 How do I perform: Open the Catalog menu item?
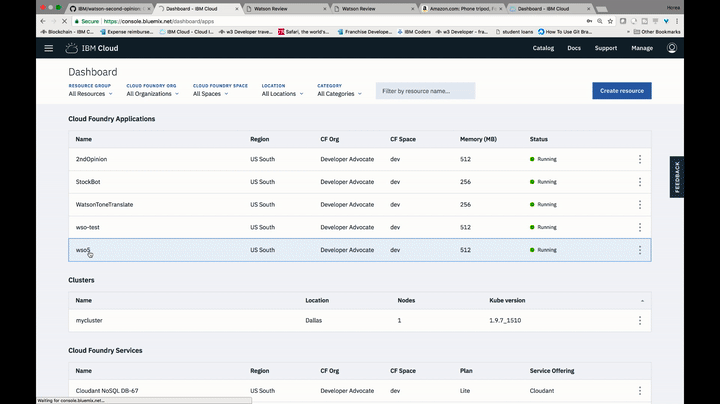coord(543,48)
